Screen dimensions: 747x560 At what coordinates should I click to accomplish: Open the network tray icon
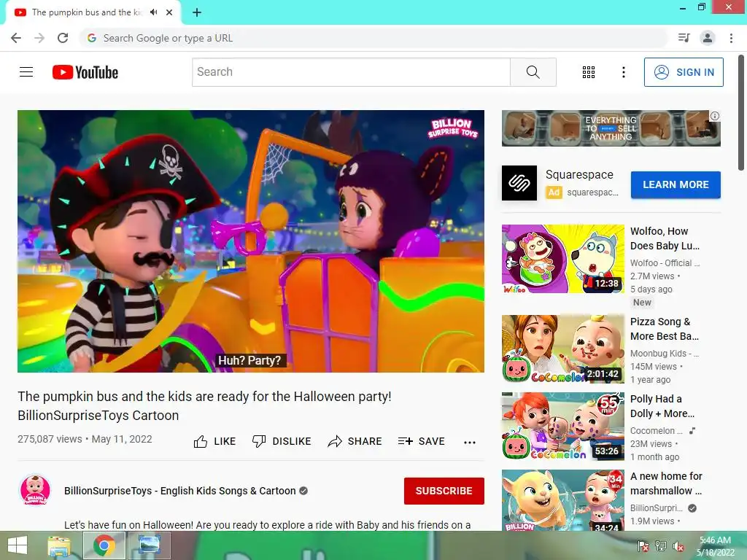coord(661,546)
